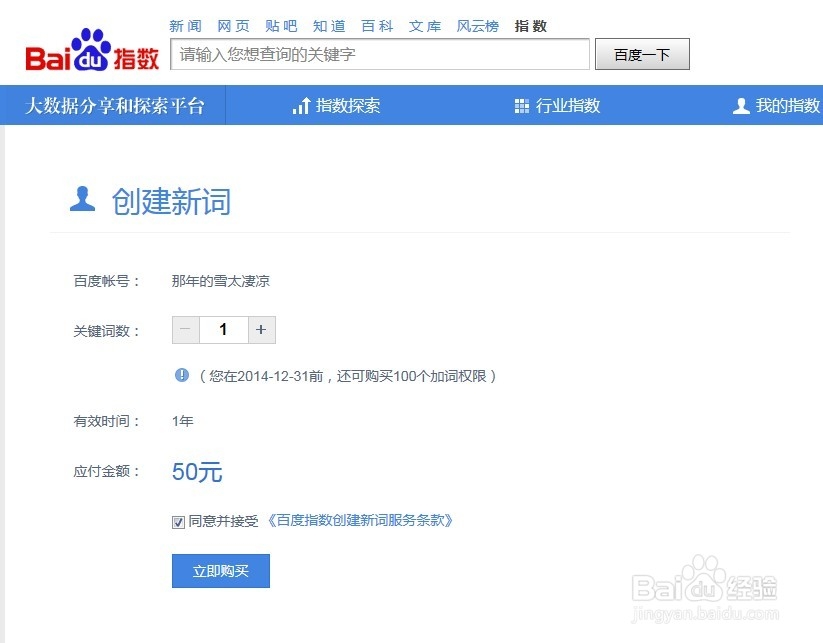Click the keyword count field showing 1
Viewport: 823px width, 643px height.
(x=224, y=330)
